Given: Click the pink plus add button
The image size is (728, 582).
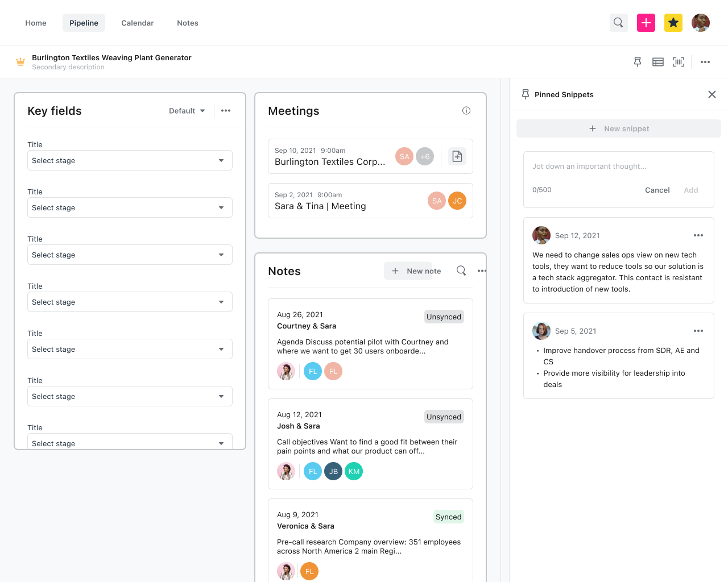Looking at the screenshot, I should [x=646, y=23].
